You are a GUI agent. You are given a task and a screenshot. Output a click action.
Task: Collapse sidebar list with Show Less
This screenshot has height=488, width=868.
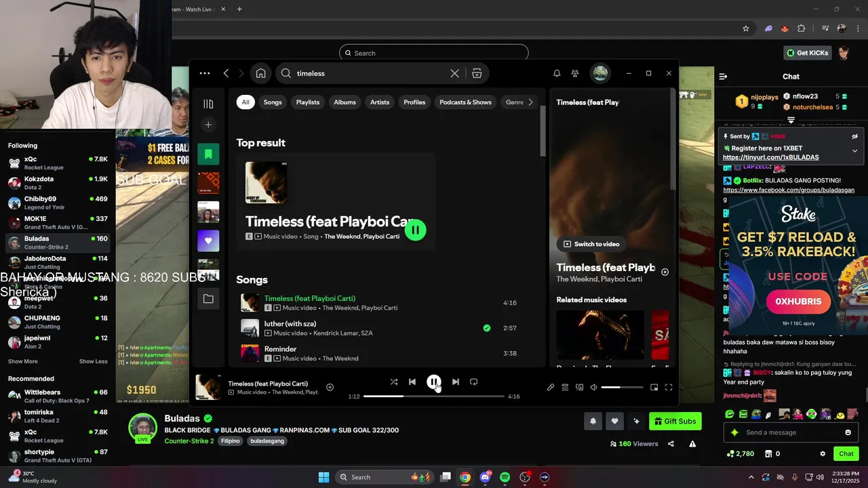(93, 361)
